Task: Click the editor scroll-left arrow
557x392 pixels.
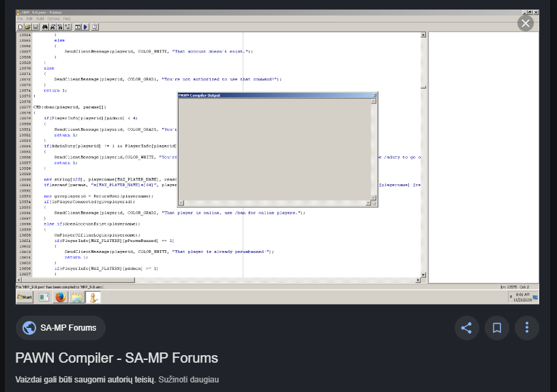Action: 19,280
